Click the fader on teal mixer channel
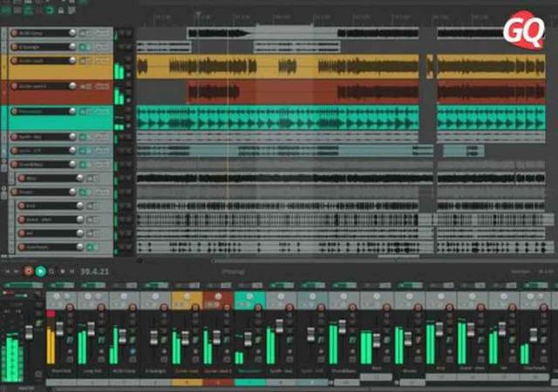This screenshot has width=558, height=392. [248, 337]
